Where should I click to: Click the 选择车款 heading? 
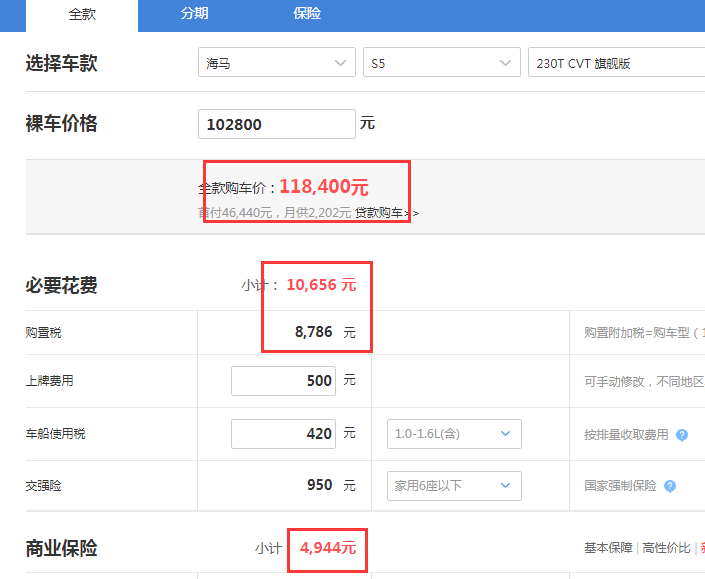click(x=62, y=63)
